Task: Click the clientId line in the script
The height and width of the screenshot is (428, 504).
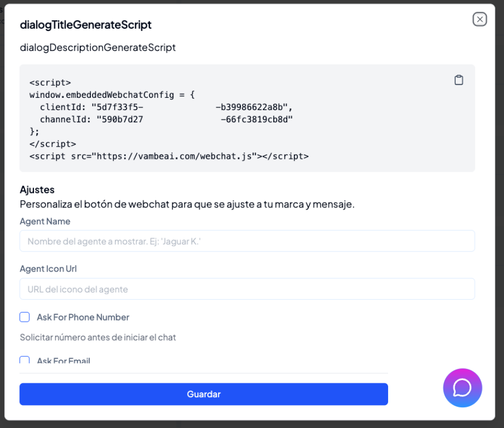Action: (166, 107)
